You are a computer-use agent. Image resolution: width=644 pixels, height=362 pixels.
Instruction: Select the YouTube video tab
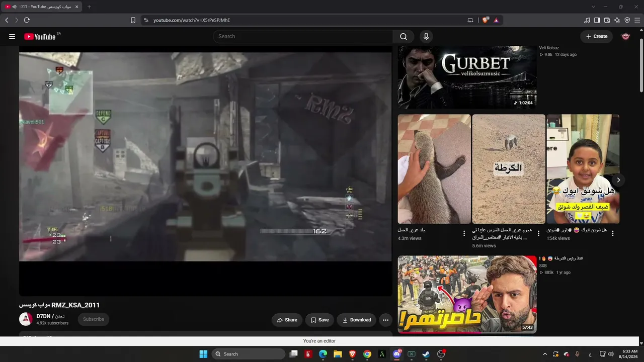(41, 7)
